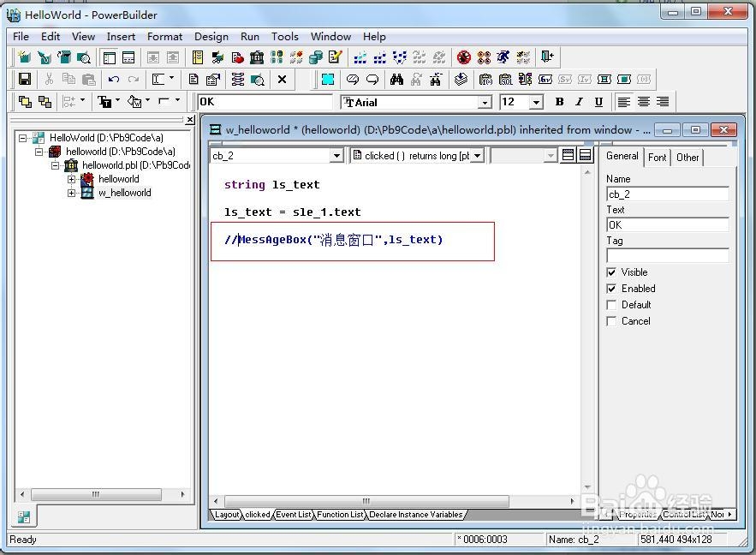
Task: Click the Delete X icon in toolbar
Action: (x=283, y=79)
